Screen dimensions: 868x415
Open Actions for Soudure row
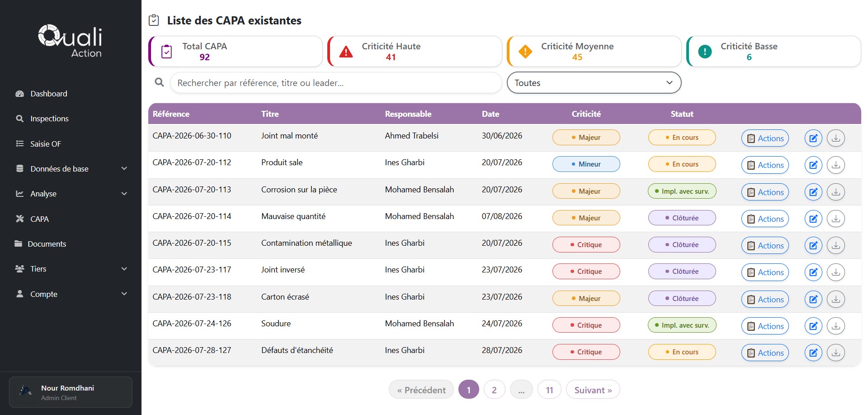point(765,326)
